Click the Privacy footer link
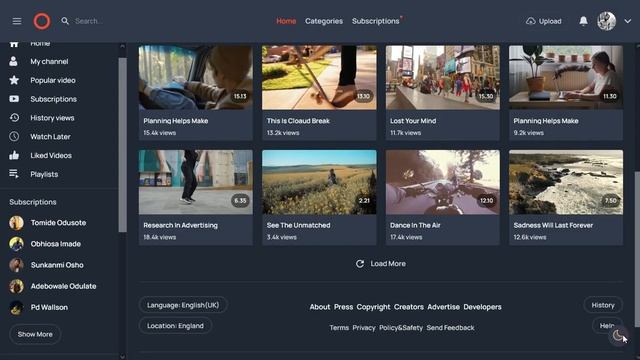Image resolution: width=640 pixels, height=360 pixels. click(364, 328)
